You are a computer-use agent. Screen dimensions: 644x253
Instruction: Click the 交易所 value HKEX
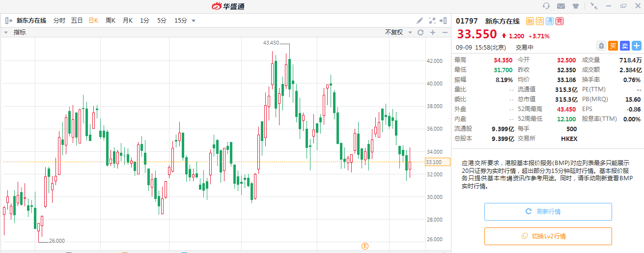(x=569, y=139)
